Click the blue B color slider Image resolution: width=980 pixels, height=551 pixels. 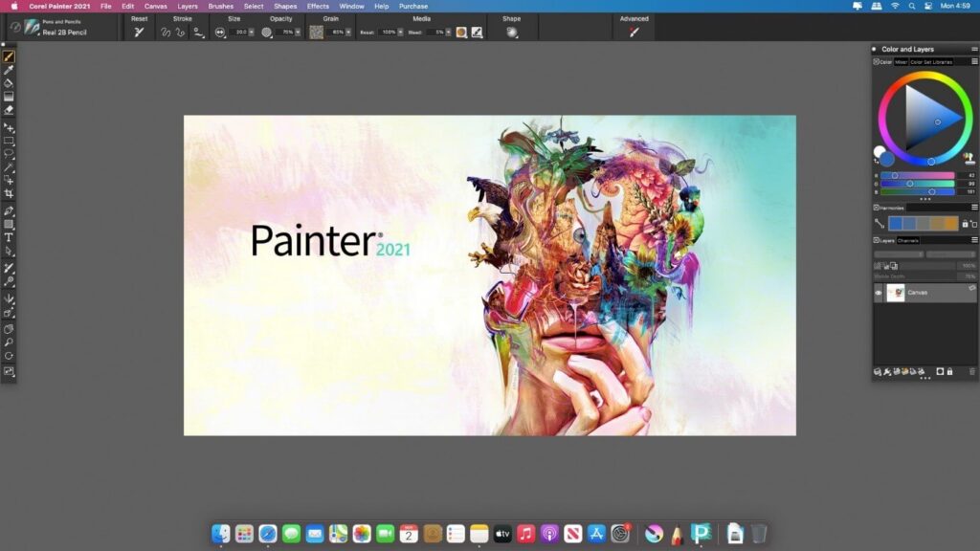pos(918,191)
